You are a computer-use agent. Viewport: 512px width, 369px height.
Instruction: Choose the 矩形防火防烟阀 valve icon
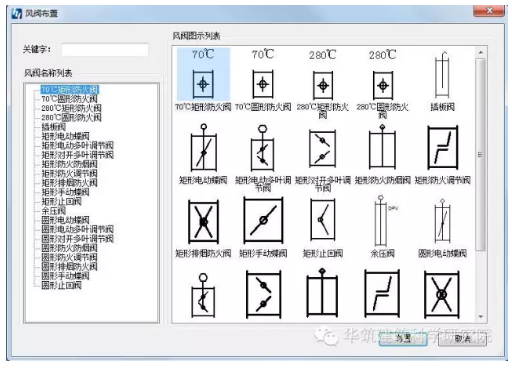click(383, 147)
